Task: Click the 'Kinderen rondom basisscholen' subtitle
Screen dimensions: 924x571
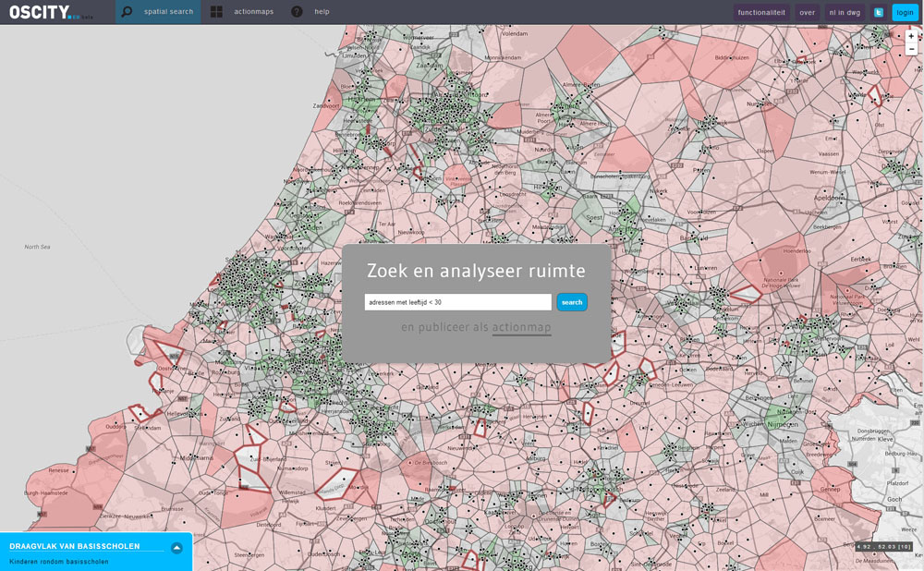Action: (59, 562)
